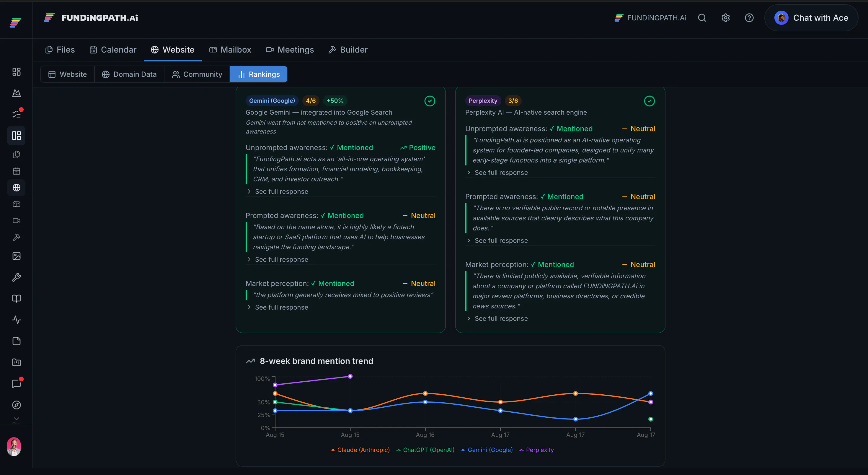The height and width of the screenshot is (475, 868).
Task: Open the compass explore icon in sidebar
Action: 16,405
